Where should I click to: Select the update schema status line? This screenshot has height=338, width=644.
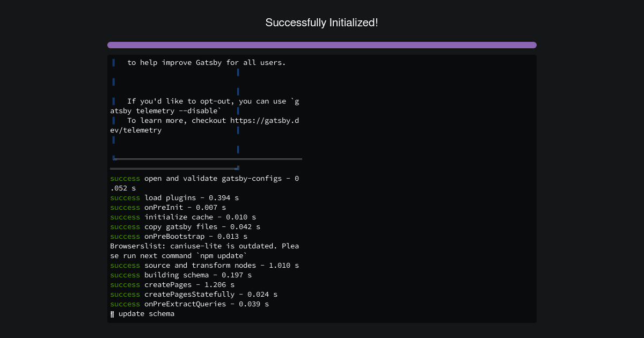tap(142, 313)
